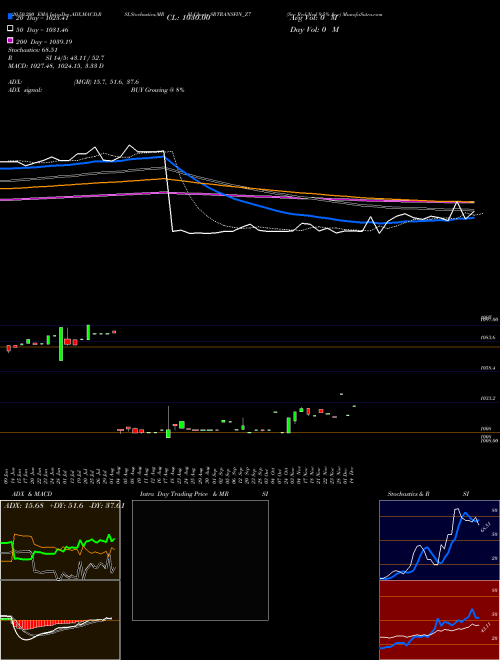This screenshot has height=660, width=500.
Task: Click the magenta 200 Day legend swatch
Action: 11,40
